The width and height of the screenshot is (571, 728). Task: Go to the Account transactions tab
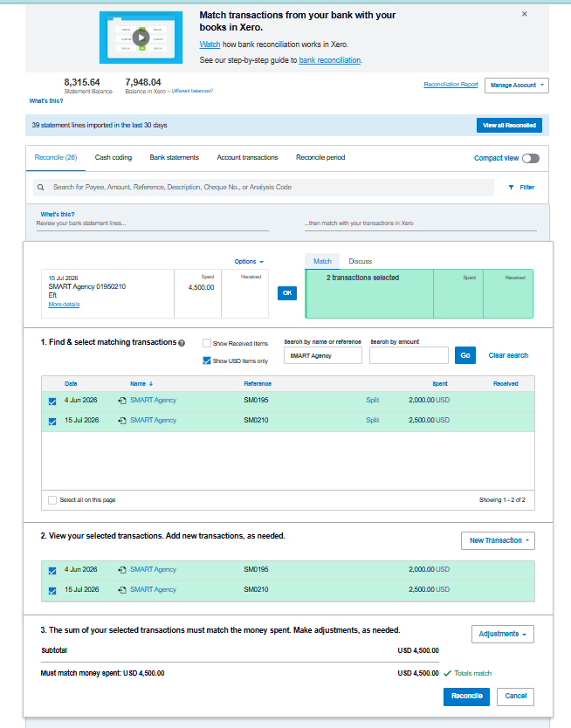point(247,157)
